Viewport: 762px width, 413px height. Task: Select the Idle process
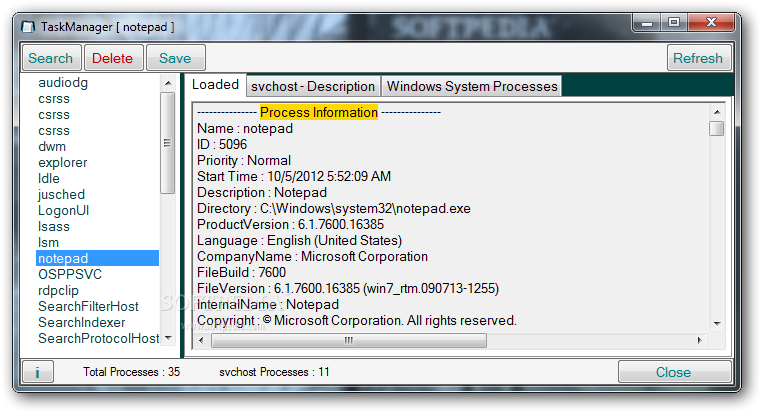(49, 179)
